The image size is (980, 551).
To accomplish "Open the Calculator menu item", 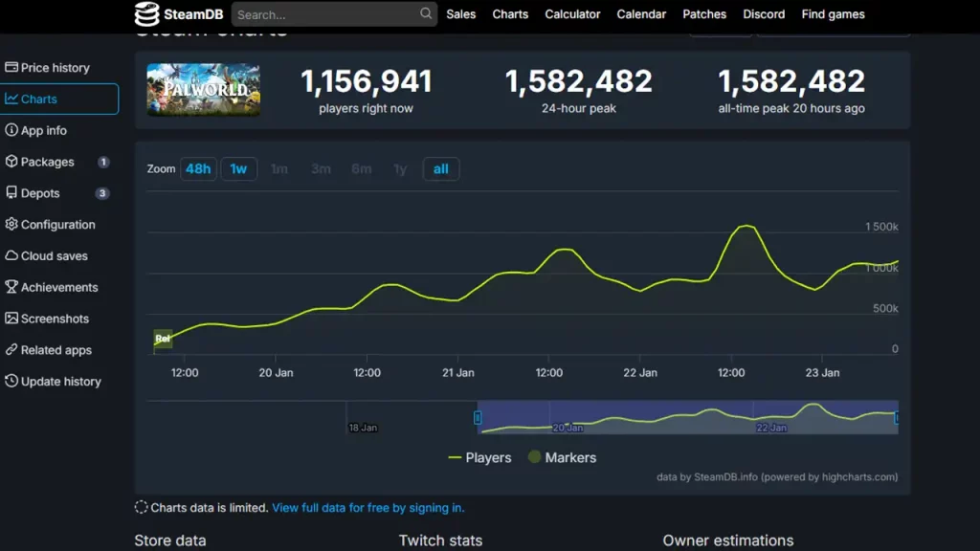I will tap(572, 14).
